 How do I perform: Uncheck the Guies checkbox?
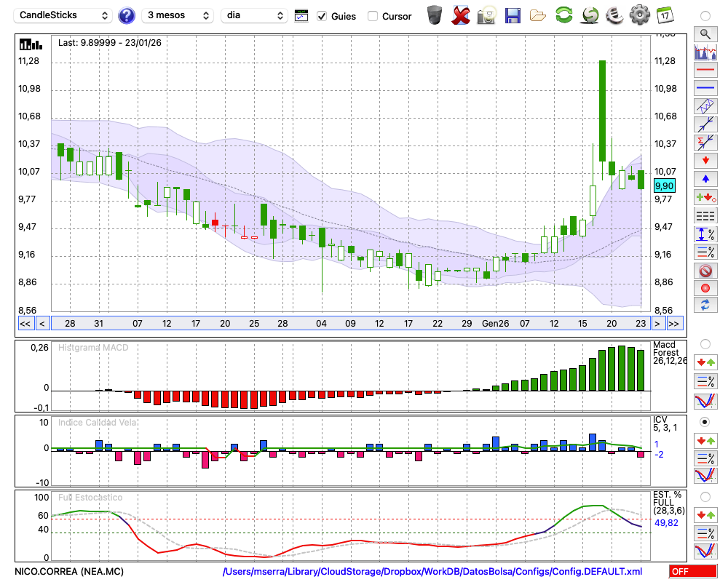click(322, 16)
